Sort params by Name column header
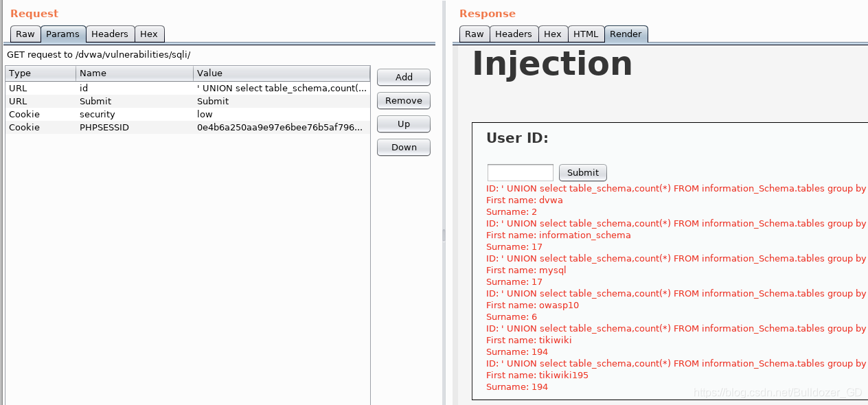 [x=135, y=73]
